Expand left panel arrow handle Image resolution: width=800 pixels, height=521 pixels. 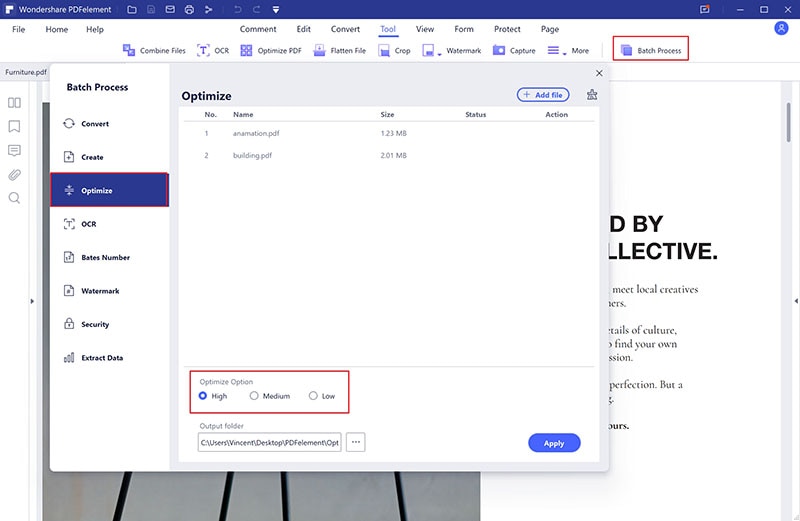click(32, 301)
